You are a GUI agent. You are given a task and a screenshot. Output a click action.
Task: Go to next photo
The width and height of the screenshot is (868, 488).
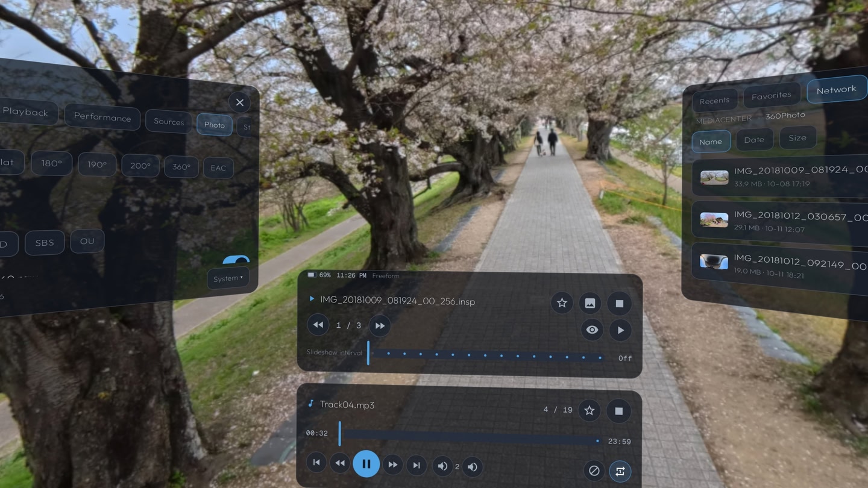(380, 326)
